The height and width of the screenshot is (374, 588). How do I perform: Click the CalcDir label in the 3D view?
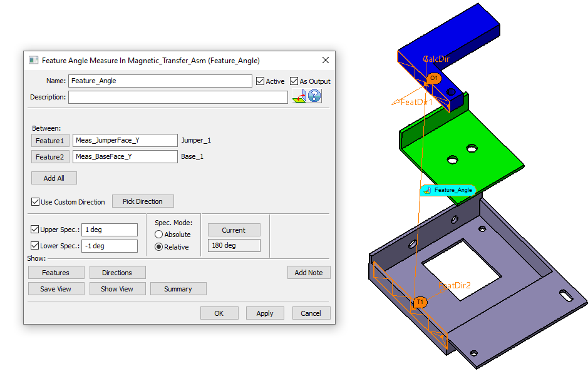436,59
